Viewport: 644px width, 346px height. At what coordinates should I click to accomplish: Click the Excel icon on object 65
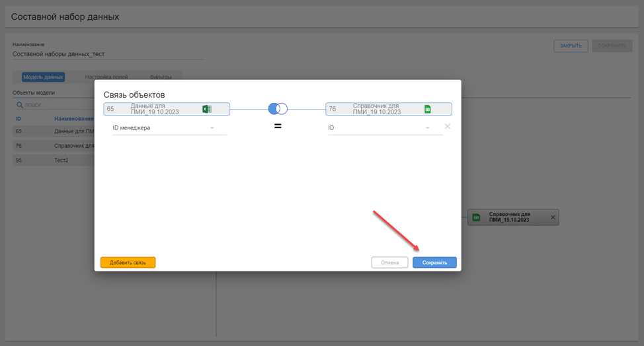[206, 110]
